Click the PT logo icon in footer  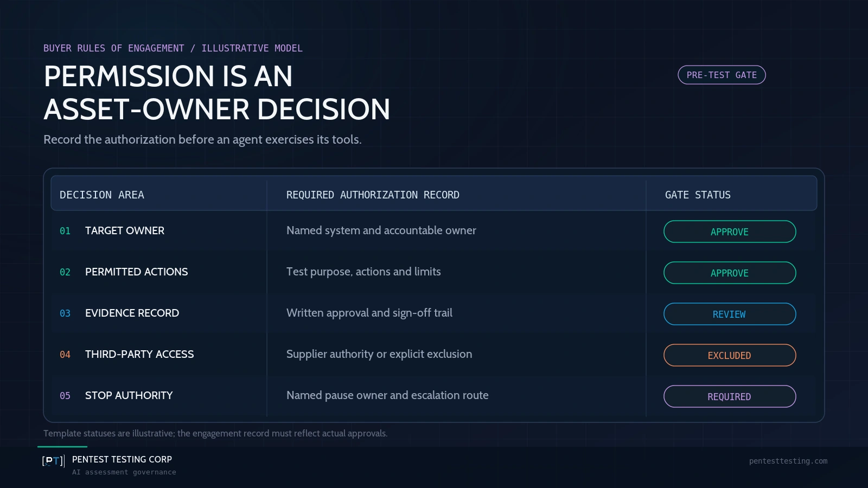pyautogui.click(x=53, y=461)
